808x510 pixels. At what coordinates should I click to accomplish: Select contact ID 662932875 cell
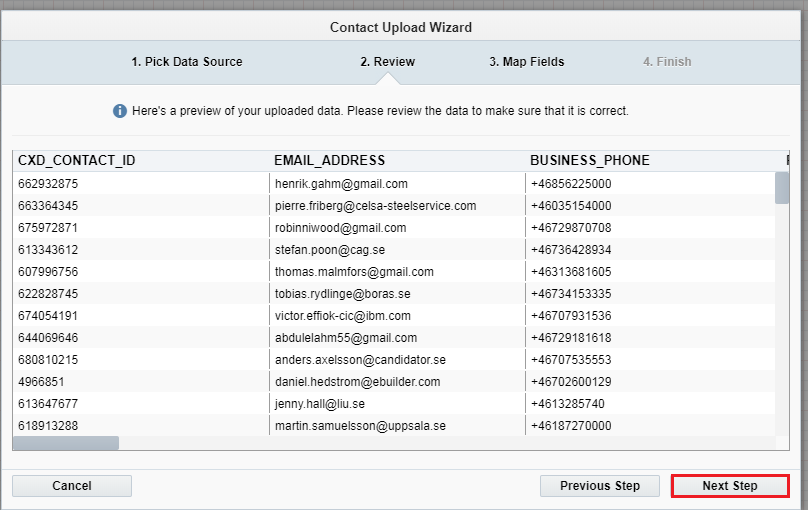coord(48,184)
